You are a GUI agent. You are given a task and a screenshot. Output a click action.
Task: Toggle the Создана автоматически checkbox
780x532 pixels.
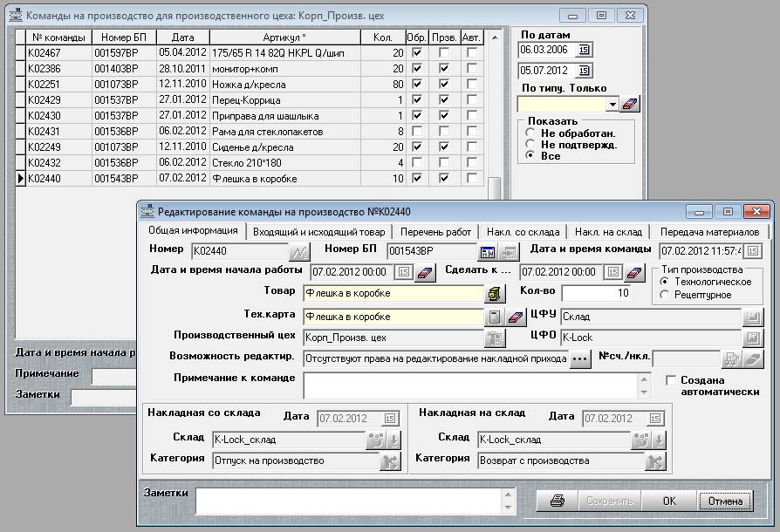(x=671, y=380)
